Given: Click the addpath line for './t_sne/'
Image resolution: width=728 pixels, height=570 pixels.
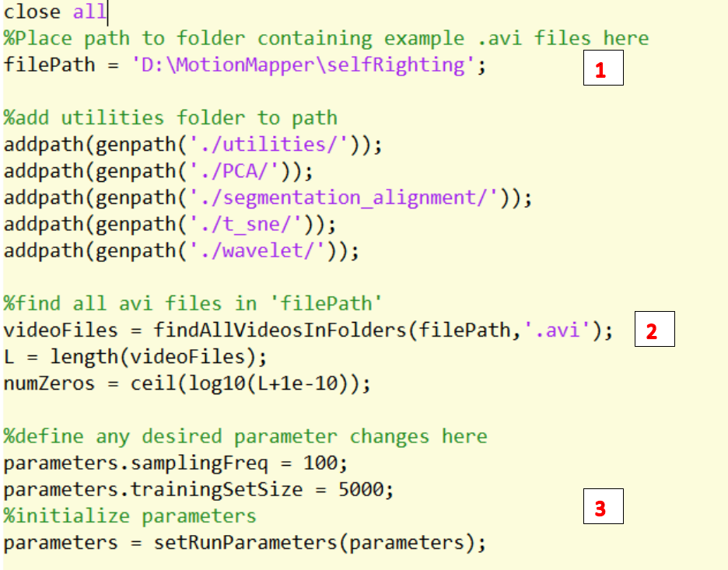Looking at the screenshot, I should pyautogui.click(x=170, y=224).
